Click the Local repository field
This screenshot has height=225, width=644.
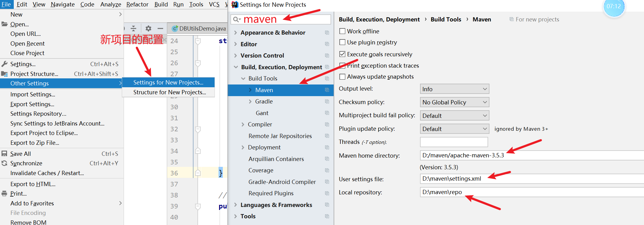(532, 192)
